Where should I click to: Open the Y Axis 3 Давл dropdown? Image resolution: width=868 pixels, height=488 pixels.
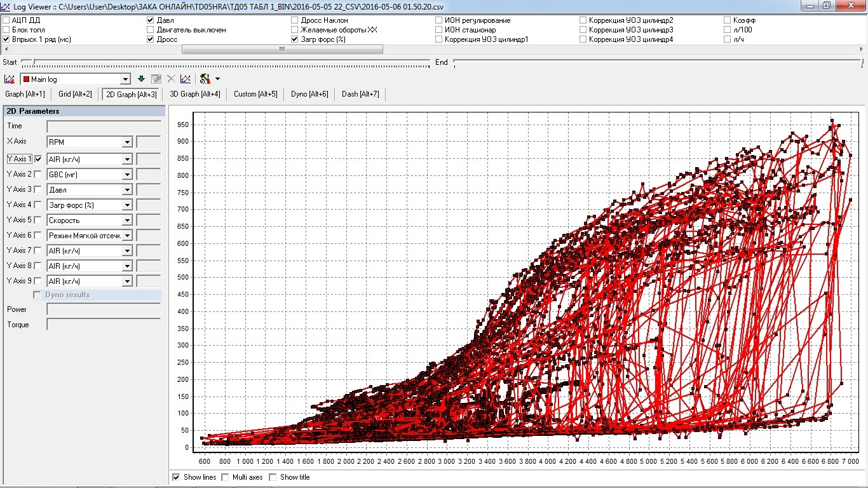click(127, 190)
